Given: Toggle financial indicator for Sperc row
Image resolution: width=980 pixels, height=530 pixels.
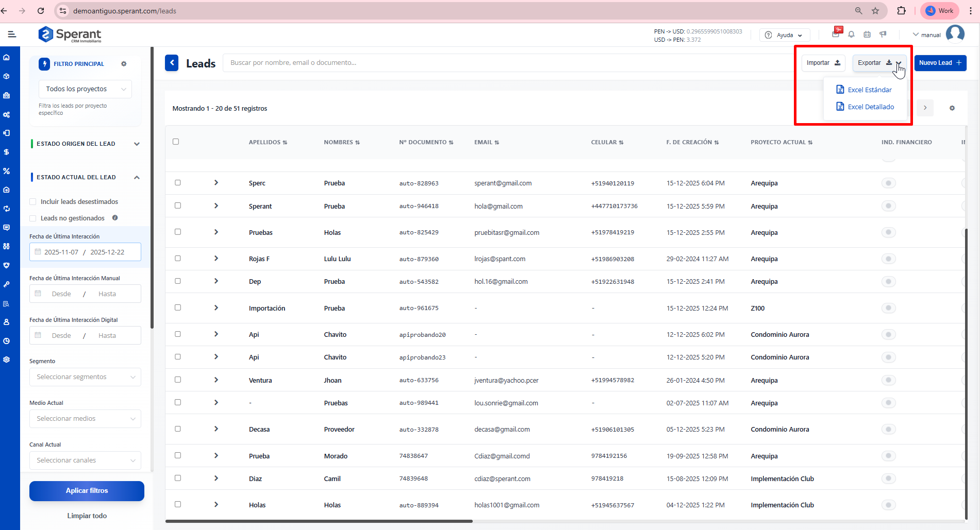Looking at the screenshot, I should click(888, 183).
